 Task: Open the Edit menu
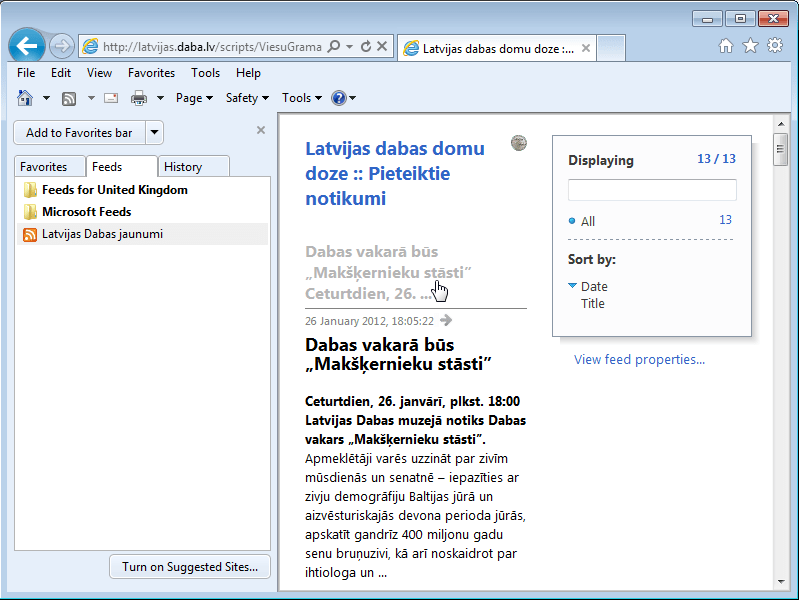[x=61, y=73]
